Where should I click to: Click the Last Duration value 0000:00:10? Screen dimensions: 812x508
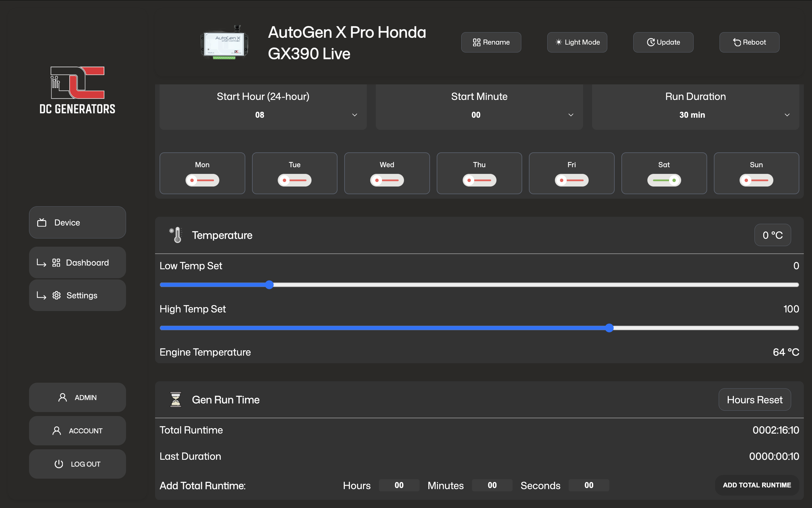774,456
